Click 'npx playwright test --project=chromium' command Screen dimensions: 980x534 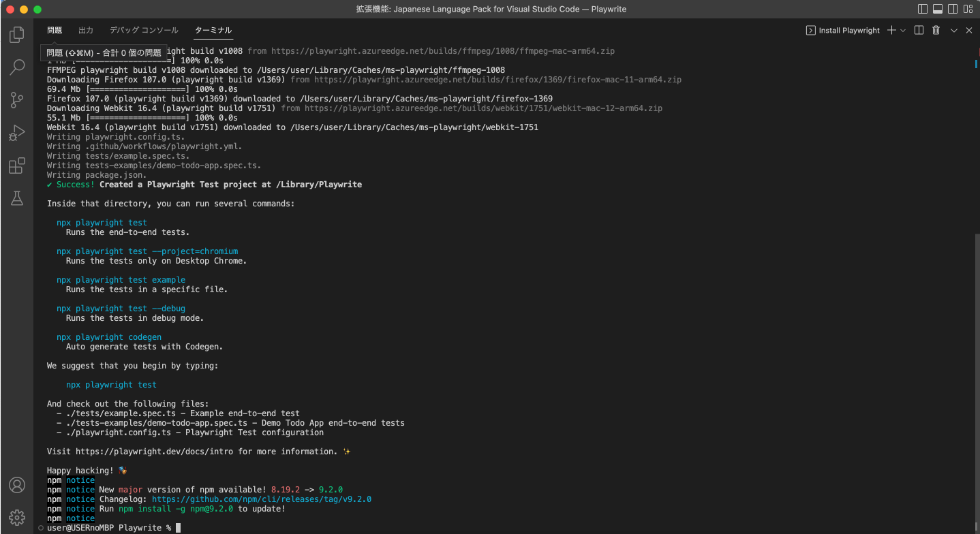(147, 251)
